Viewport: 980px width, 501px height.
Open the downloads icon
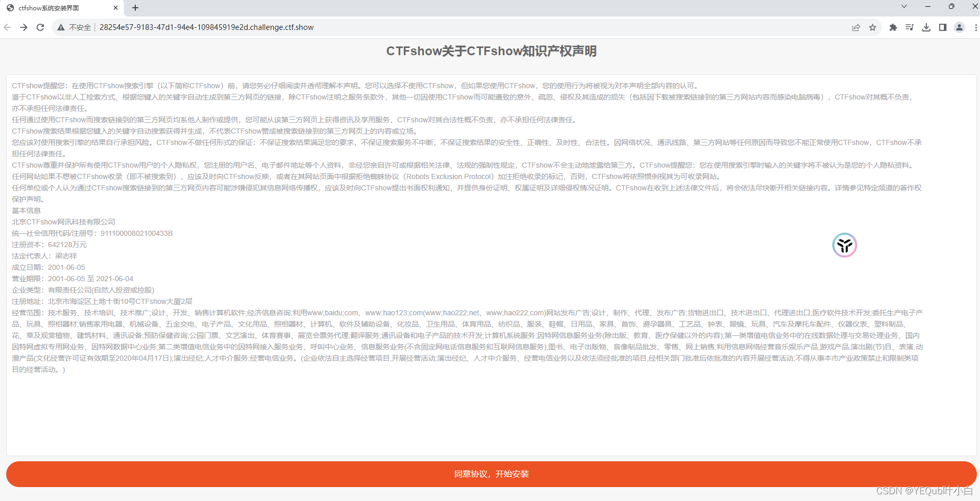[x=926, y=27]
